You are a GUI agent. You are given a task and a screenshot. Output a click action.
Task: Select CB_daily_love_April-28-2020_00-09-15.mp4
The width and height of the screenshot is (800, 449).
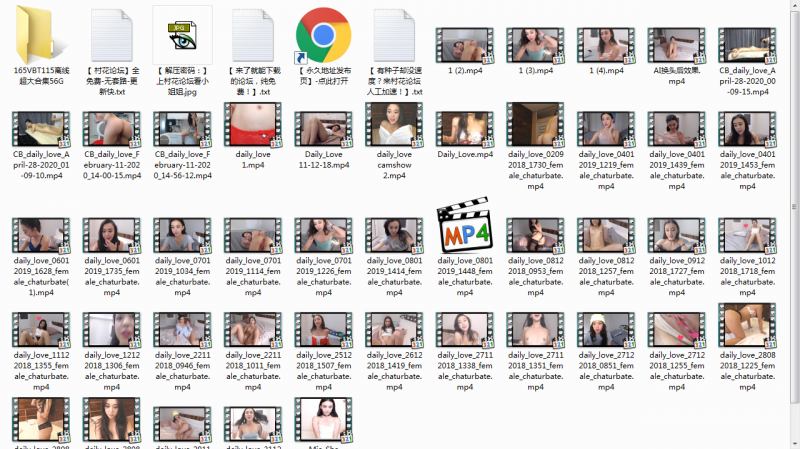[x=747, y=46]
